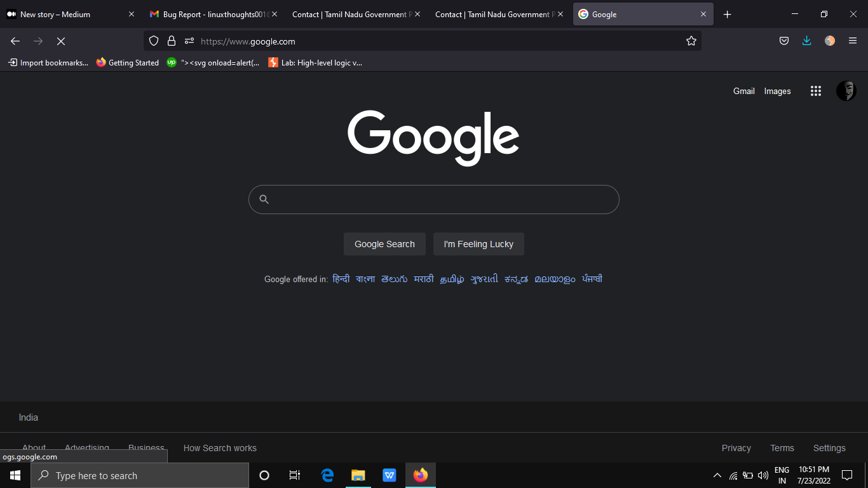The width and height of the screenshot is (868, 488).
Task: Switch Google to Tamil (தமிழ்)
Action: pos(452,279)
